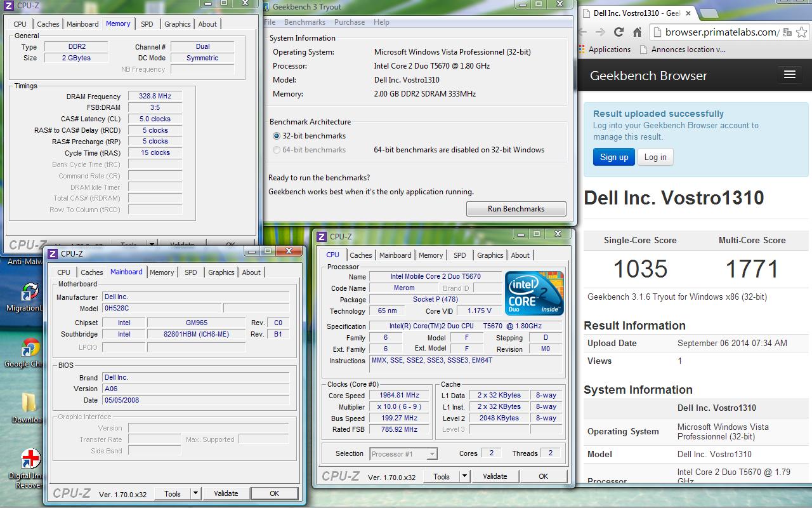Image resolution: width=812 pixels, height=508 pixels.
Task: Click Sign up button on Geekbench Browser
Action: (614, 157)
